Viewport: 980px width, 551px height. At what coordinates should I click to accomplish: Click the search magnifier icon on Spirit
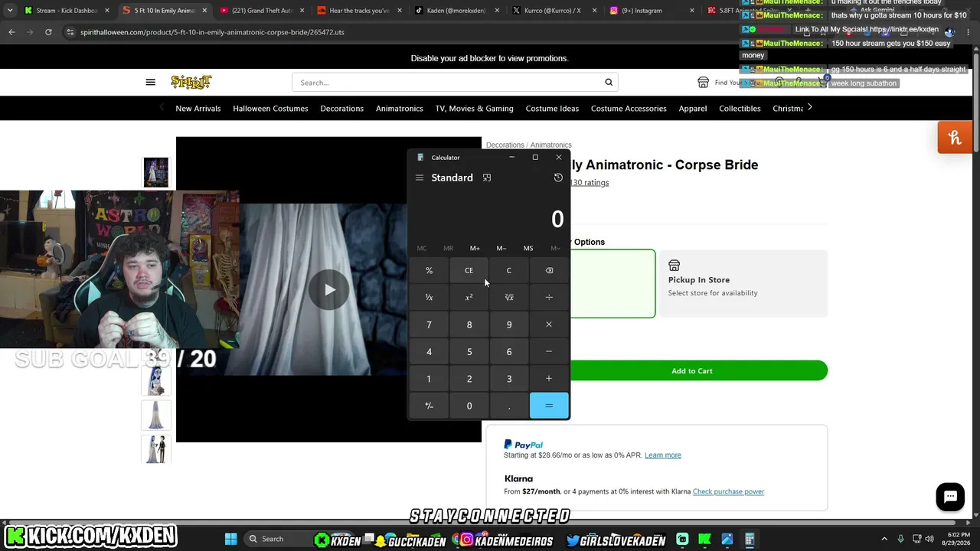tap(609, 82)
